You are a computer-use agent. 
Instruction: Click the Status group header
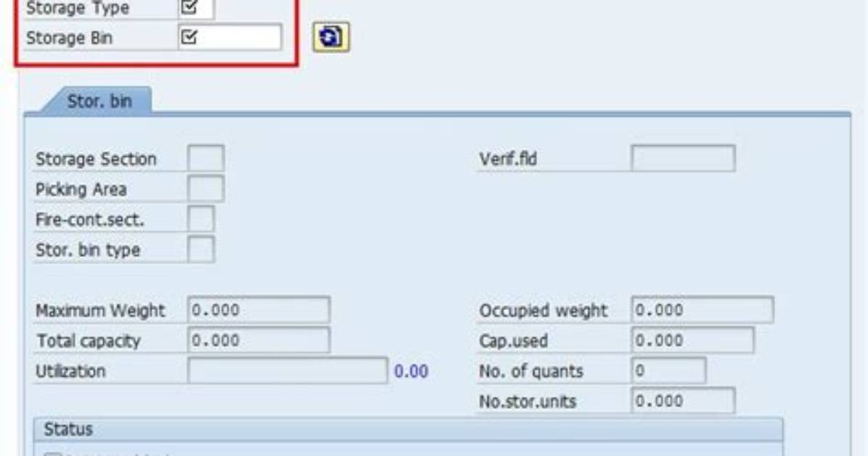[409, 429]
